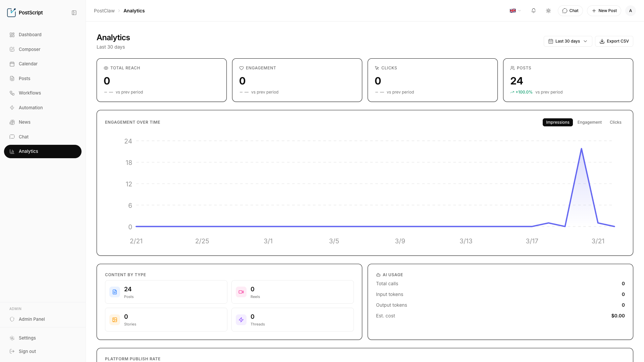
Task: Click the Calendar icon in sidebar
Action: coord(12,64)
